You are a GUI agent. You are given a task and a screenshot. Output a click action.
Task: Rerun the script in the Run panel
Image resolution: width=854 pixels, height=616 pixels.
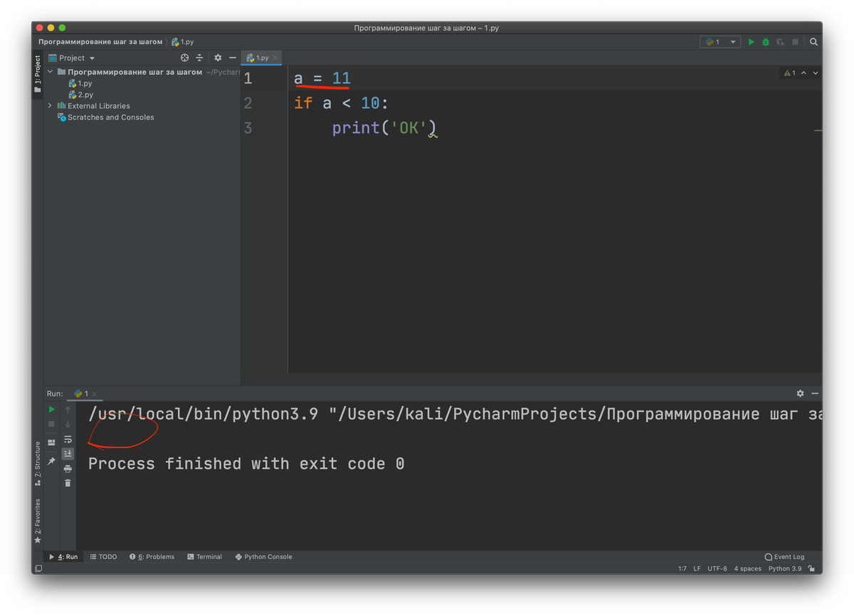51,409
